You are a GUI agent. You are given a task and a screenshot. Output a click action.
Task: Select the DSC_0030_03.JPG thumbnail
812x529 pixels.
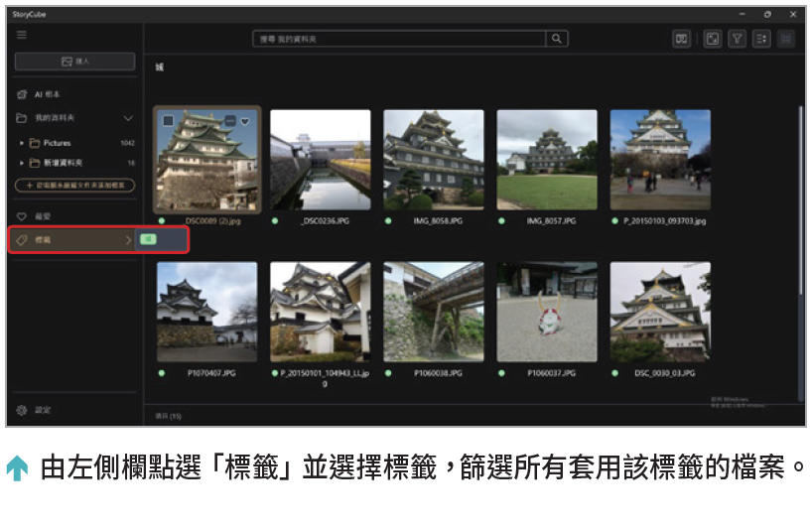(x=660, y=312)
